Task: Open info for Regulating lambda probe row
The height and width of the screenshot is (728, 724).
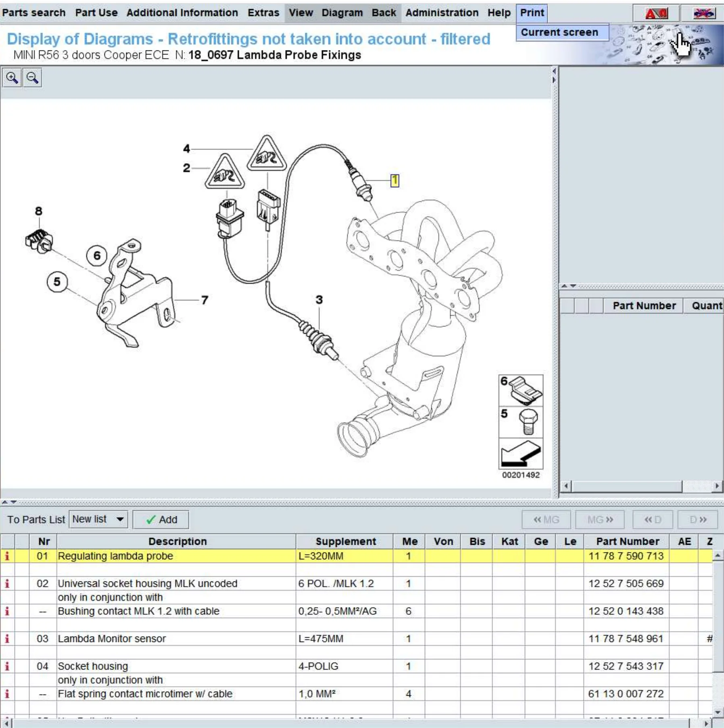Action: pos(7,556)
